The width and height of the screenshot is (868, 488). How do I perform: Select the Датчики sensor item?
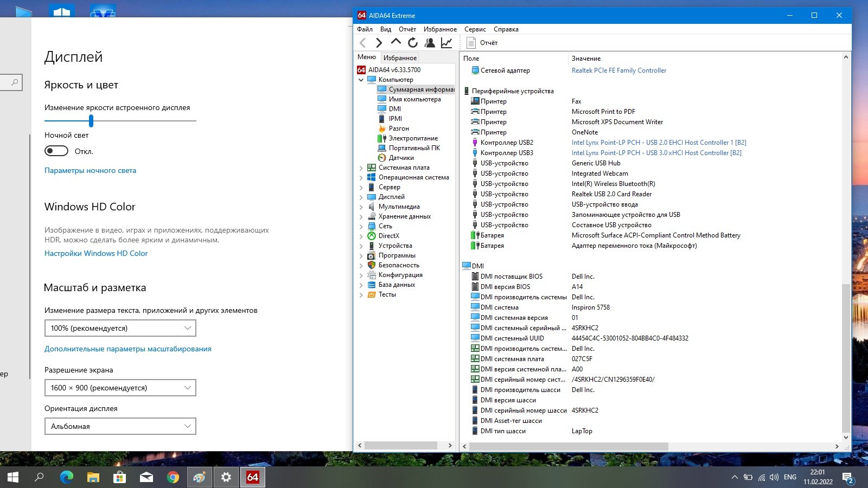click(396, 158)
